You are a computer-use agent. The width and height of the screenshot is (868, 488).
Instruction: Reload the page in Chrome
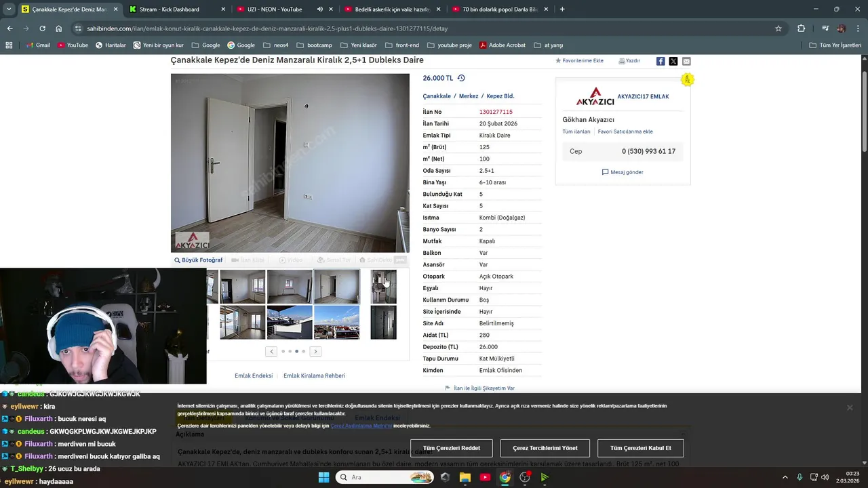tap(42, 28)
